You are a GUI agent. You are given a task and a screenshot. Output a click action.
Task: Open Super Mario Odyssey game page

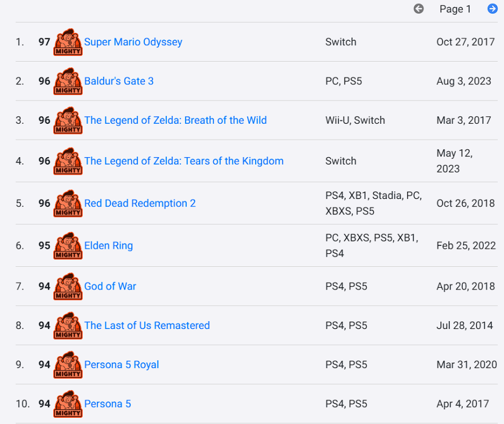click(x=133, y=42)
